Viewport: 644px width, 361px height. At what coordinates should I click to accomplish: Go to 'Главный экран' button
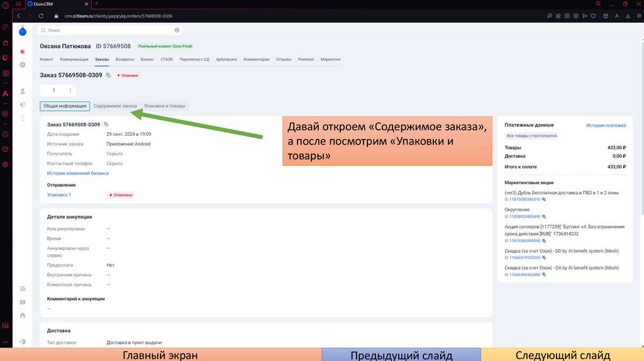pyautogui.click(x=160, y=355)
